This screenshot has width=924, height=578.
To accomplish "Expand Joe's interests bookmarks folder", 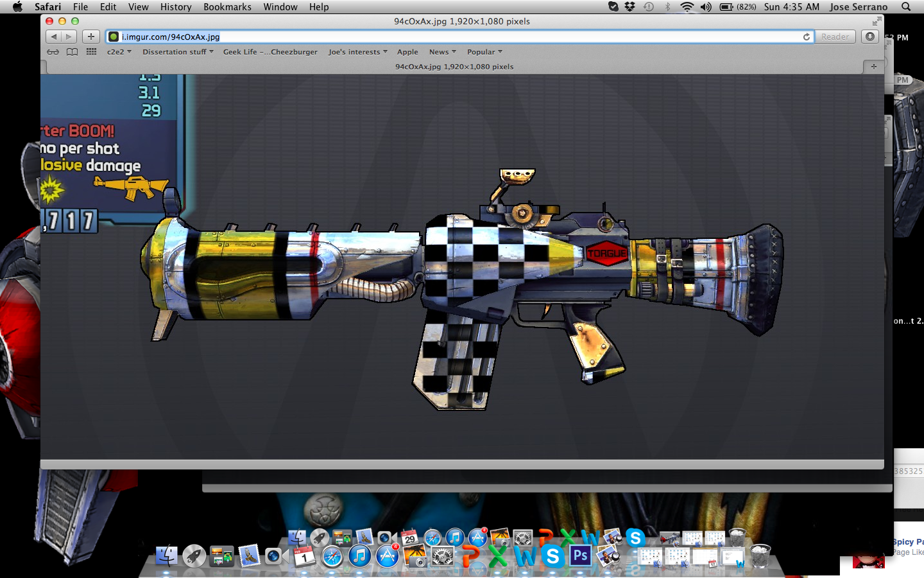I will click(x=357, y=52).
